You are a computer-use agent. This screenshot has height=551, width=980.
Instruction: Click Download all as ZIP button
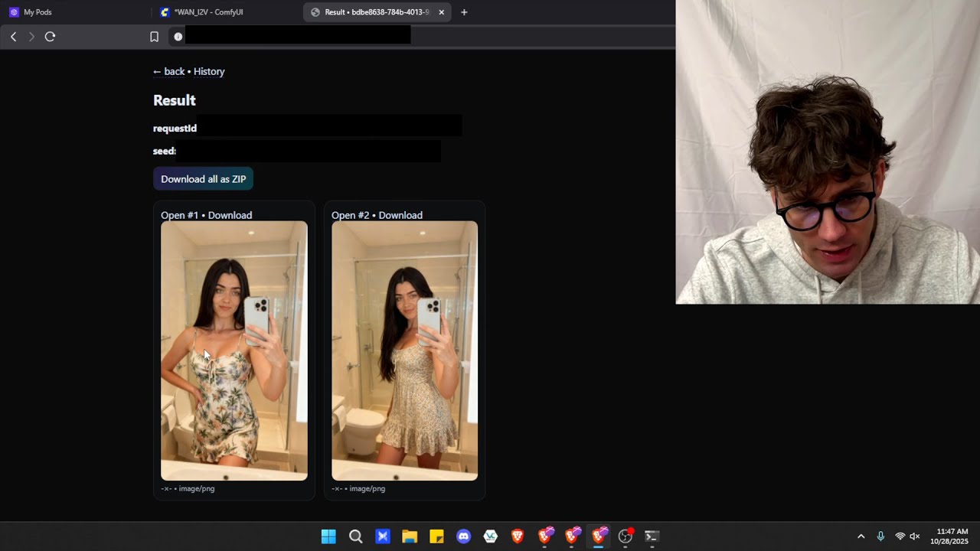pyautogui.click(x=203, y=179)
